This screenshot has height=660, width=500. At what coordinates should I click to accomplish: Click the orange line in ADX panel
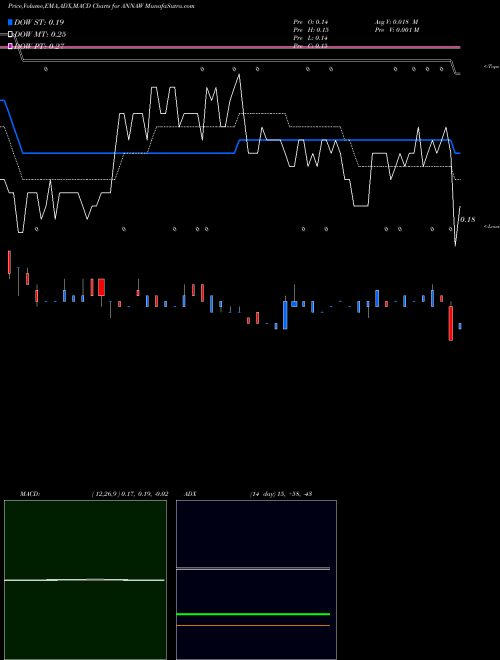click(253, 625)
